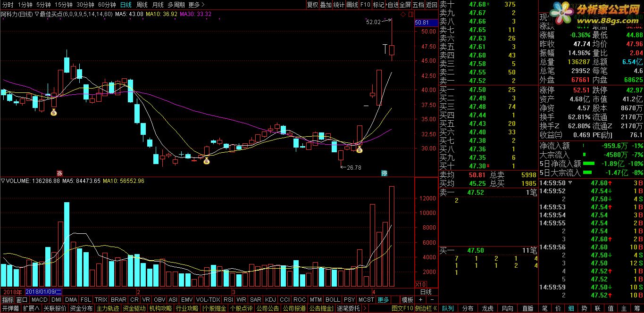Select the 筹 chips tab
The width and height of the screenshot is (644, 313).
(637, 308)
